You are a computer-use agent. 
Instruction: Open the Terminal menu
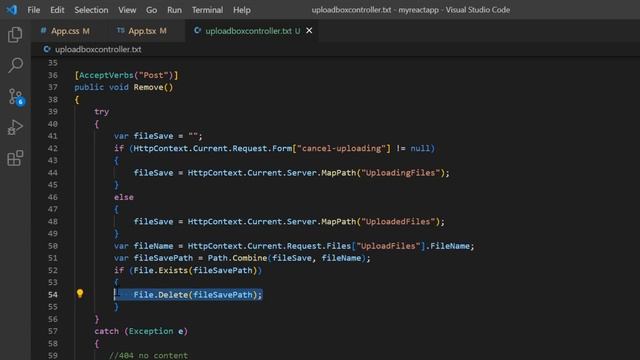point(207,10)
